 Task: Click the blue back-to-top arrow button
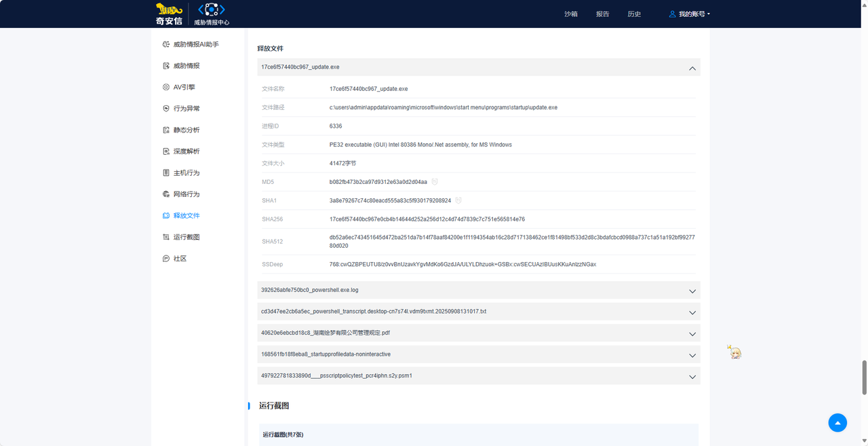837,422
